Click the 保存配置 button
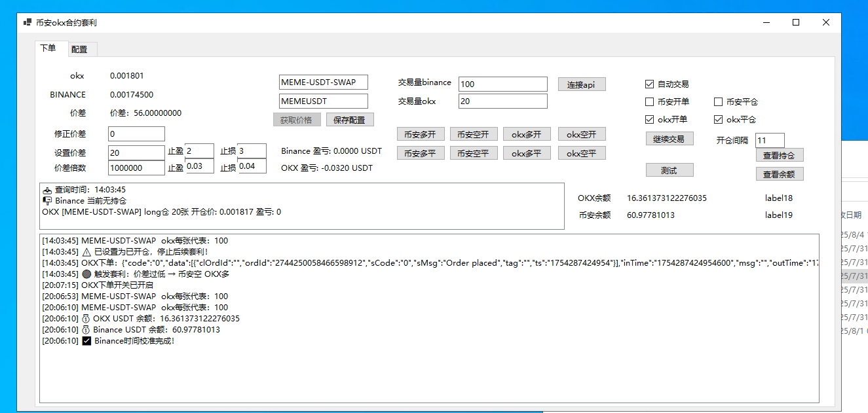 coord(350,120)
